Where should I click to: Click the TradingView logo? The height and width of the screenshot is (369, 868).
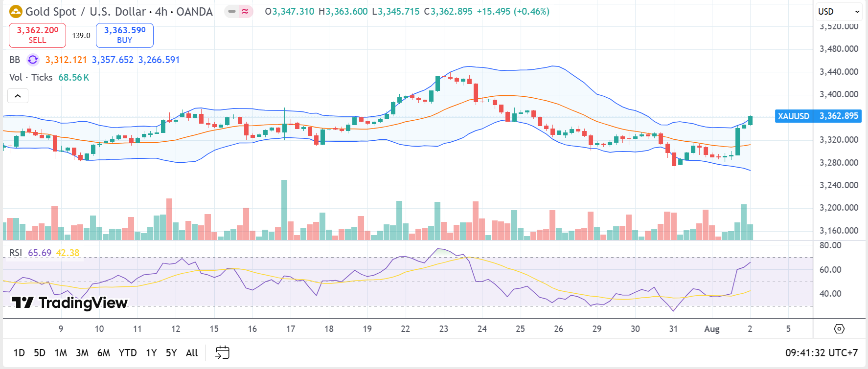click(69, 303)
